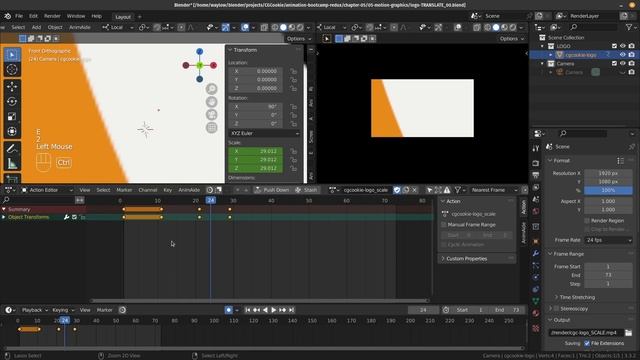Click the horizontal scrollbar of Action Editor
Image resolution: width=640 pixels, height=360 pixels.
(260, 300)
